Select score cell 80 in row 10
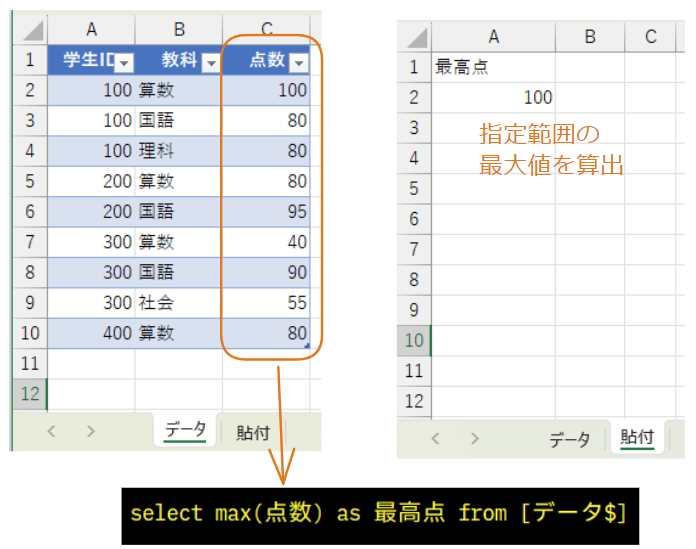This screenshot has height=549, width=696. pos(266,333)
